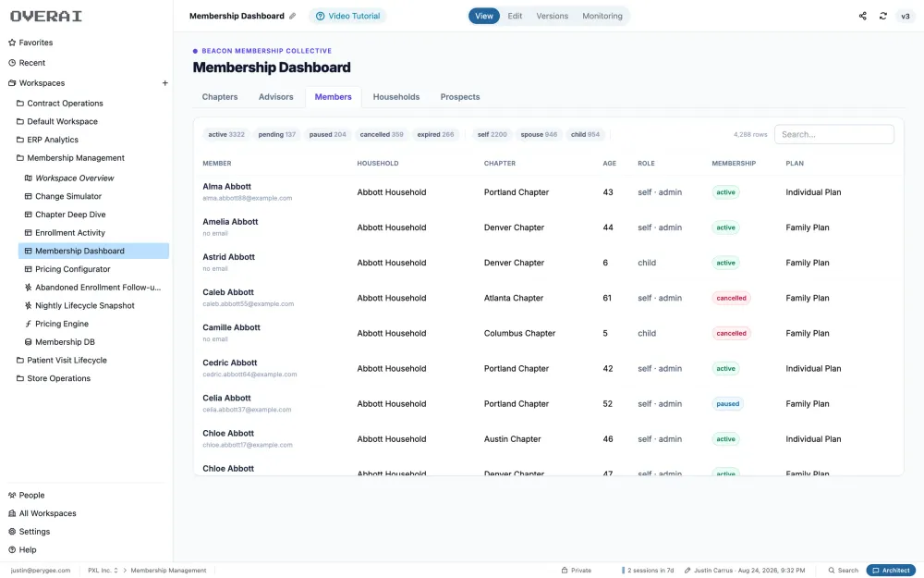
Task: Switch to the Households tab
Action: pyautogui.click(x=396, y=97)
